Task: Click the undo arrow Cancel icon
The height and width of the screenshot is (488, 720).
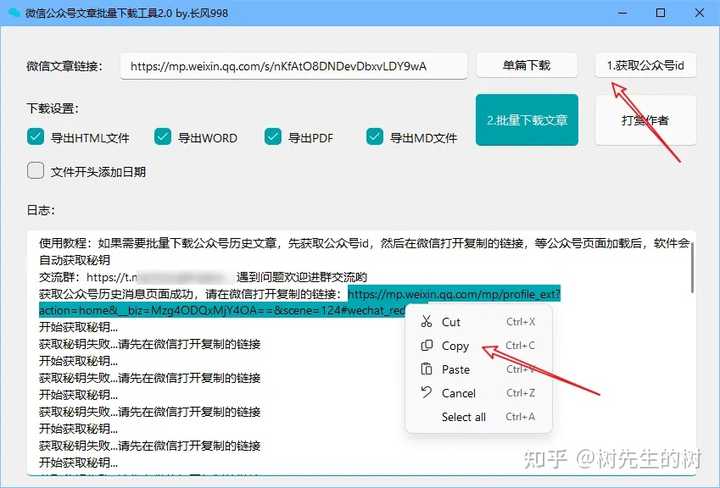Action: click(427, 393)
